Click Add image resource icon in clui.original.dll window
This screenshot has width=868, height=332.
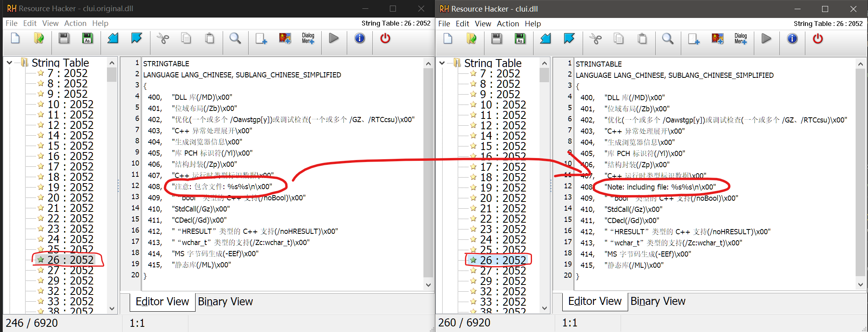[285, 39]
